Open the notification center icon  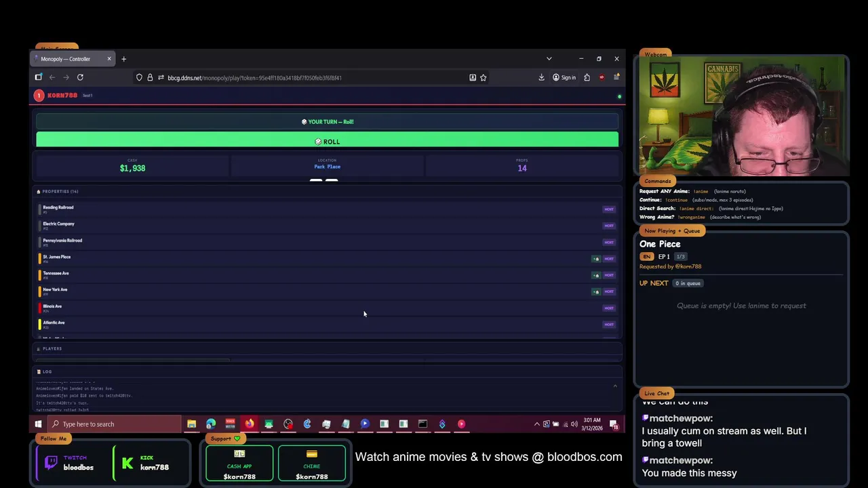click(614, 424)
